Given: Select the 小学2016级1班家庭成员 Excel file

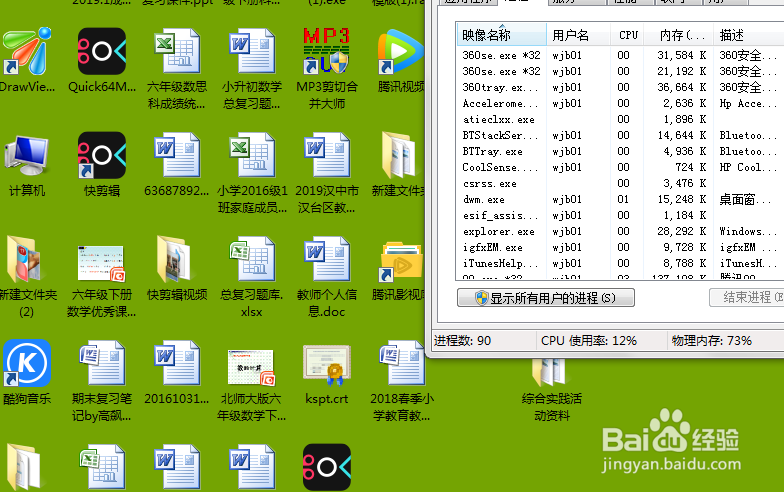Looking at the screenshot, I should (252, 173).
